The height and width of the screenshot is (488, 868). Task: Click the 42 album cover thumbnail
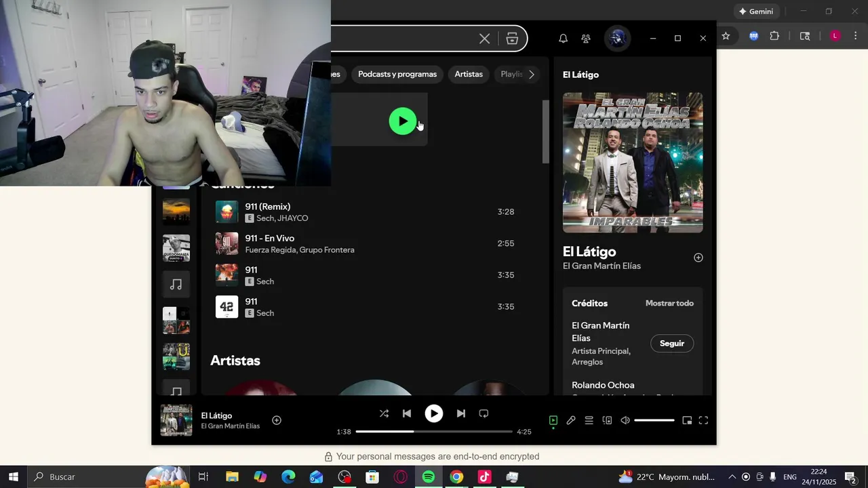point(226,306)
